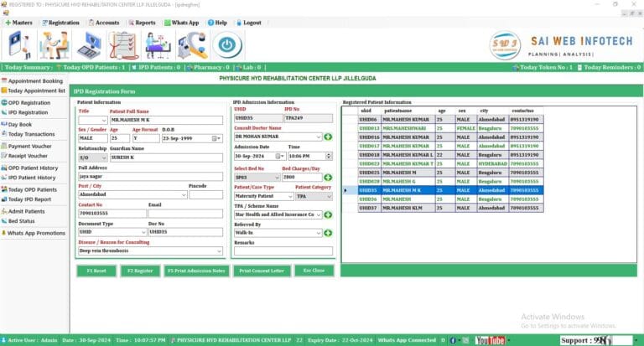Click the Esc Close button
644x346 pixels.
314,271
